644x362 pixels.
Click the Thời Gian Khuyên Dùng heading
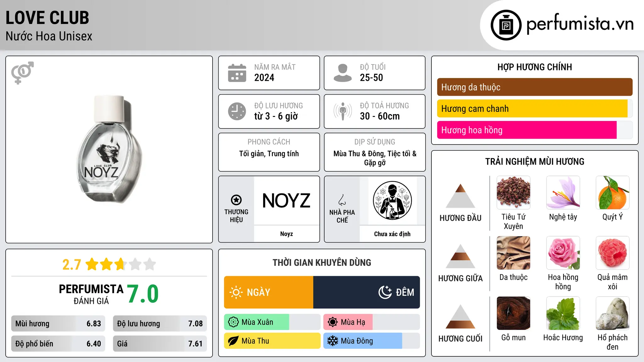click(322, 262)
